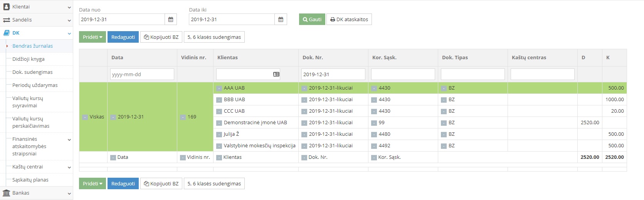Click the DK sidebar book icon
644x200 pixels.
click(x=6, y=33)
